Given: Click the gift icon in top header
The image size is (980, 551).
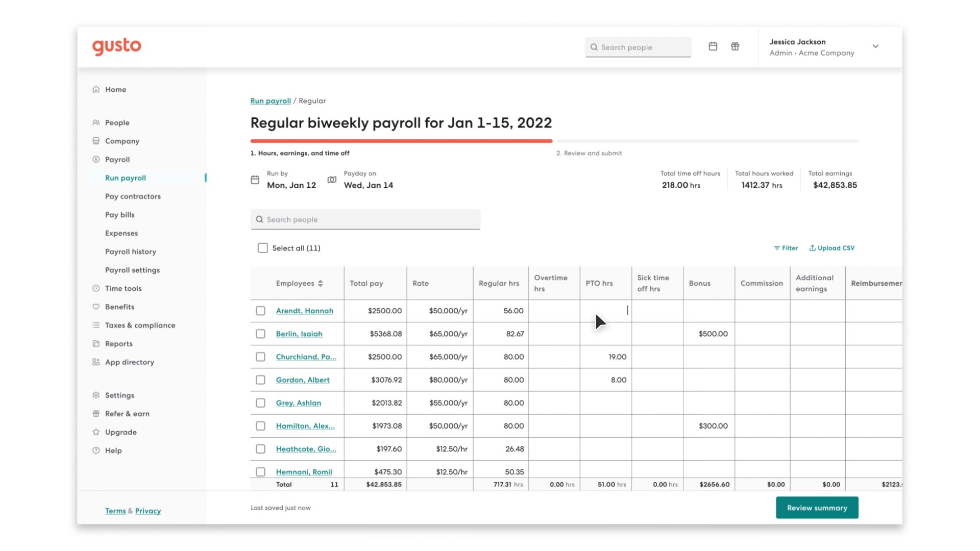Looking at the screenshot, I should tap(735, 46).
